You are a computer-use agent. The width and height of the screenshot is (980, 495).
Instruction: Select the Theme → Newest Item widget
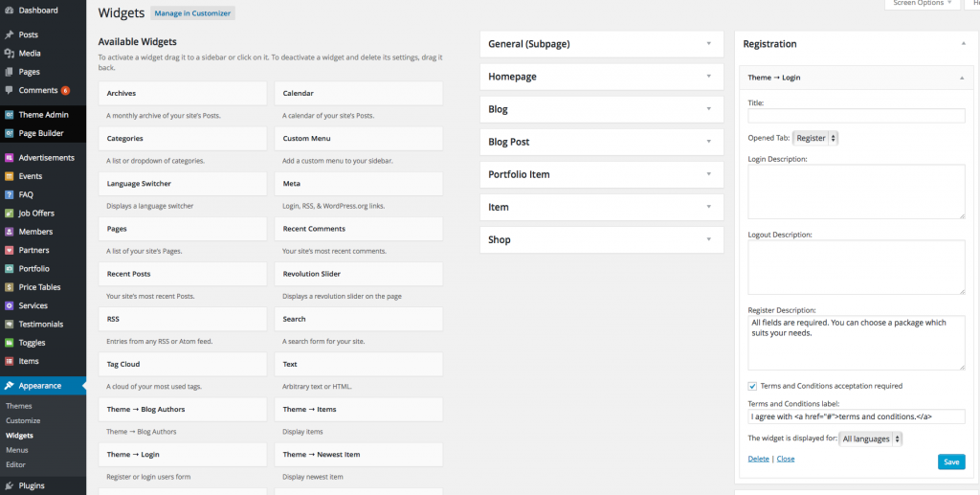pyautogui.click(x=359, y=455)
